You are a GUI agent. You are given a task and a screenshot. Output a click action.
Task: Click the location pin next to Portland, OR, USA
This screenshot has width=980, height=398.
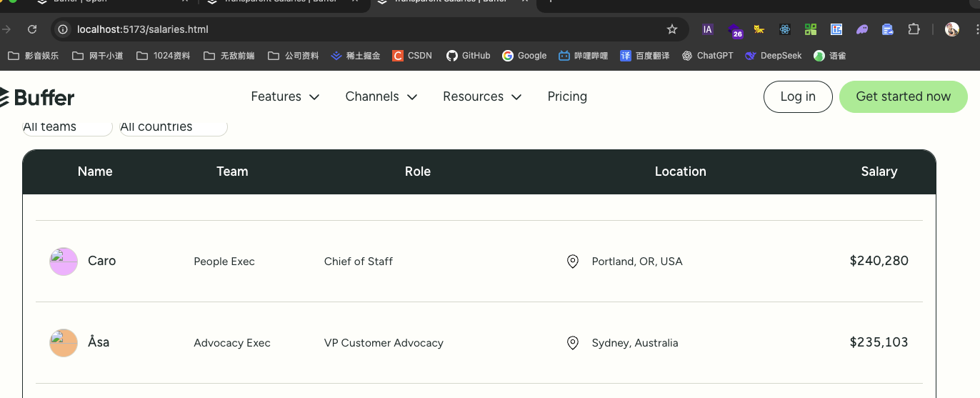tap(572, 262)
